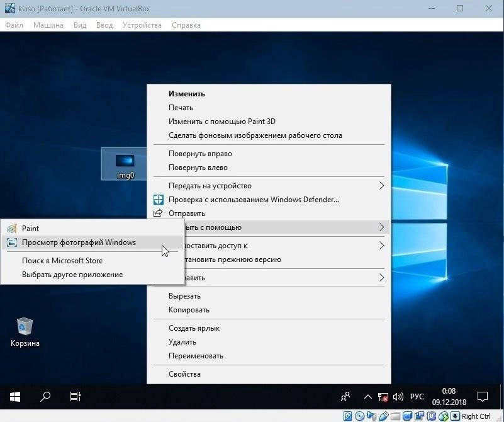Show hidden tray icons chevron
The width and height of the screenshot is (504, 422).
tap(368, 397)
